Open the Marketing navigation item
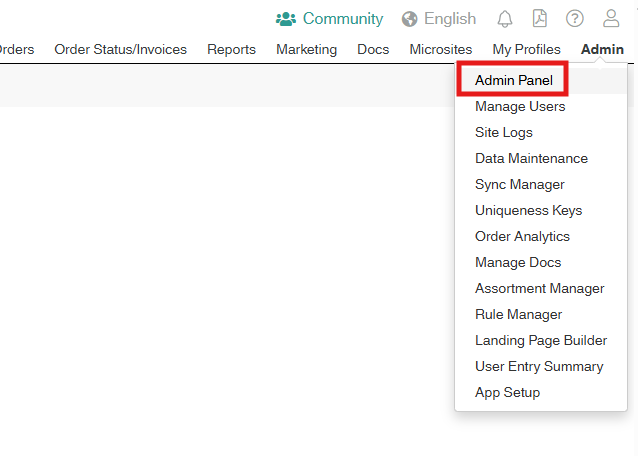 coord(306,49)
